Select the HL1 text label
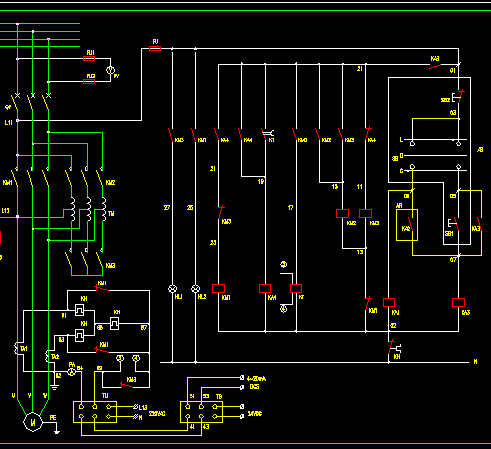This screenshot has height=449, width=491. 178,297
